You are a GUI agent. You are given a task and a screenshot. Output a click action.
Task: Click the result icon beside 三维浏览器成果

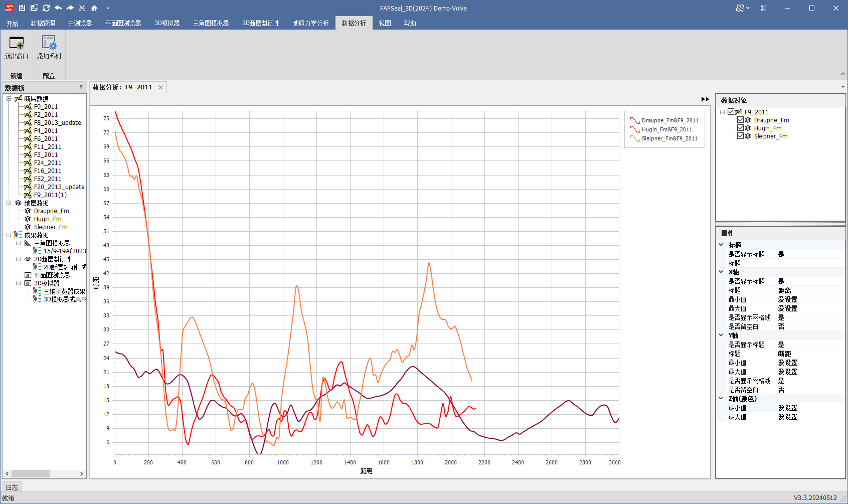tap(37, 291)
